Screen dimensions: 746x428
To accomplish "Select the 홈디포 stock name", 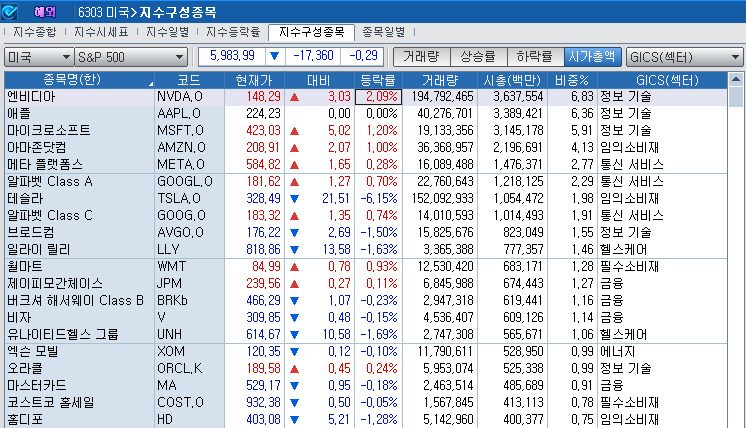I will [x=25, y=420].
